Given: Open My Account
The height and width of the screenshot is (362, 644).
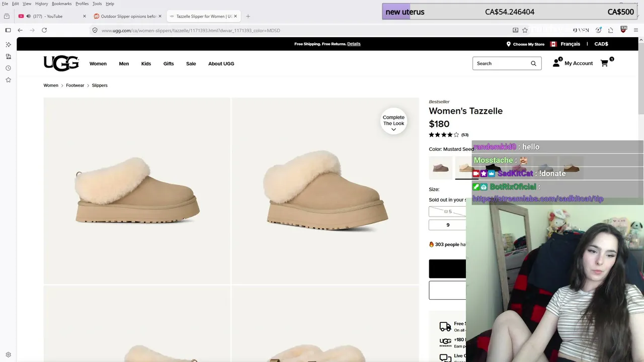Looking at the screenshot, I should (579, 63).
